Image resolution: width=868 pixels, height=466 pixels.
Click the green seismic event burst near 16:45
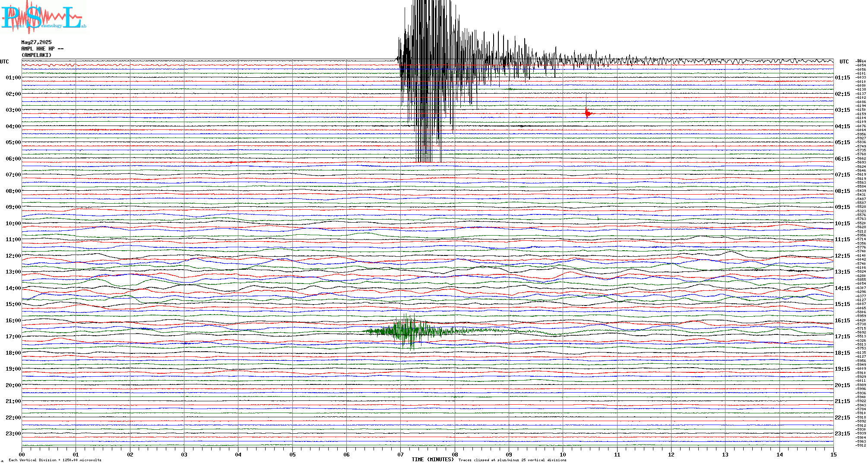tap(410, 331)
